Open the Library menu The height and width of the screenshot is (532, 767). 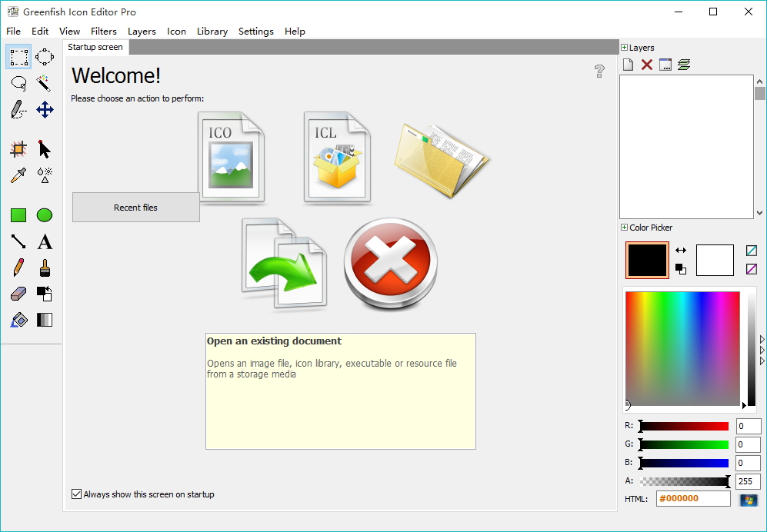coord(212,32)
